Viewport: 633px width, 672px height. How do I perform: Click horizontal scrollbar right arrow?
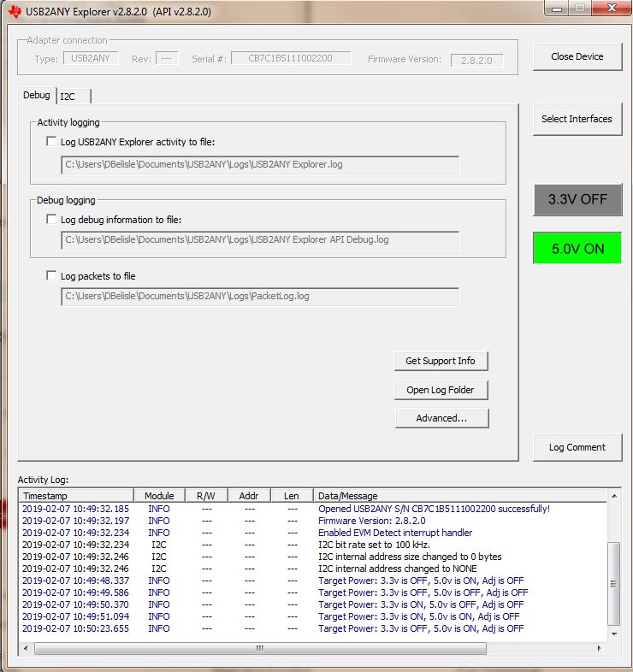tap(600, 648)
